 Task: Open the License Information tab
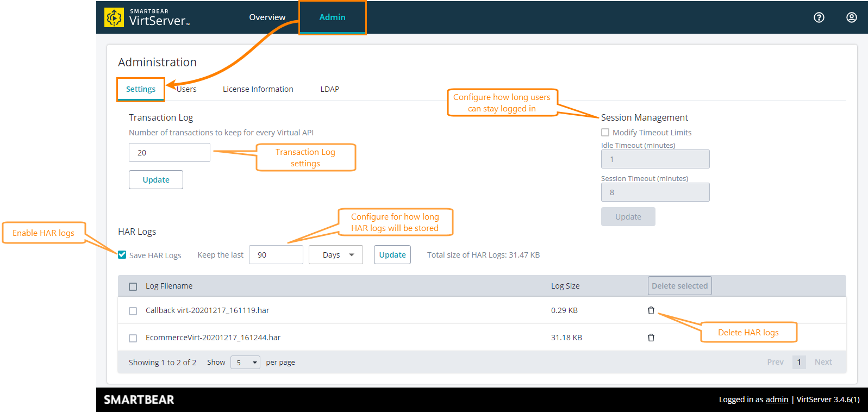click(x=258, y=89)
